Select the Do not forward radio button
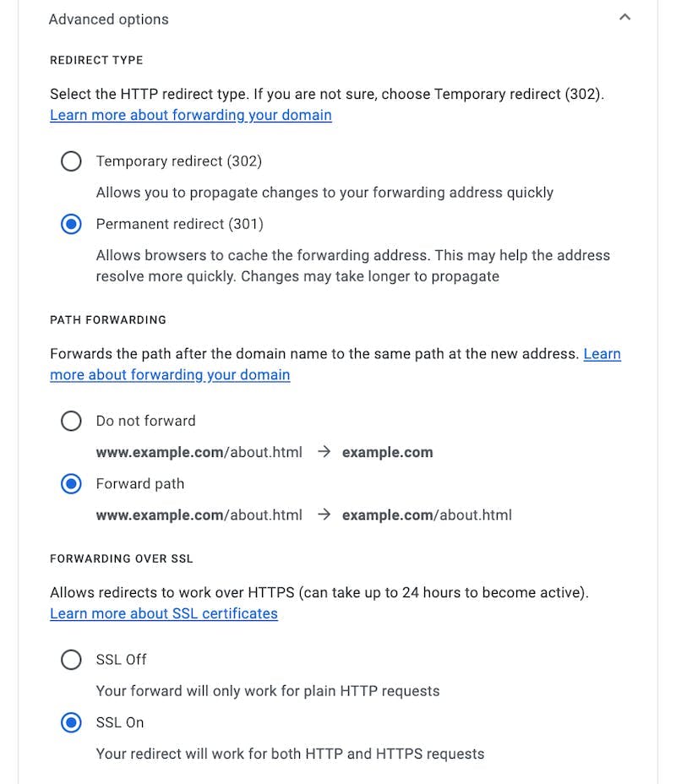676x784 pixels. click(72, 421)
